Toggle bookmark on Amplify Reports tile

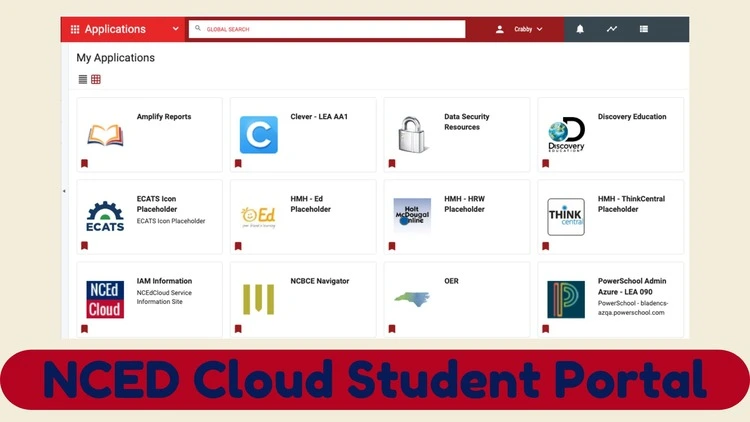click(x=84, y=163)
